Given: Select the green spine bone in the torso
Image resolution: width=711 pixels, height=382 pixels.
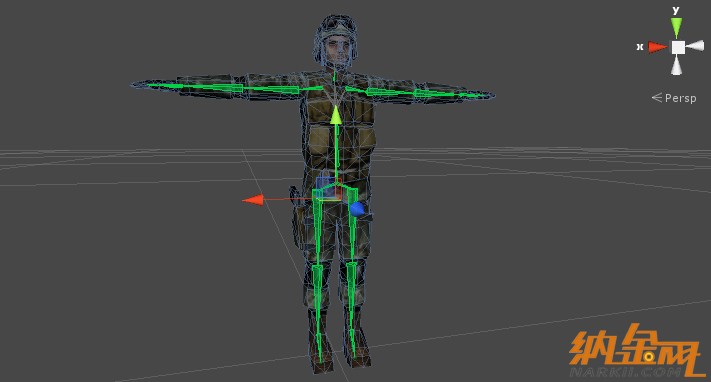Looking at the screenshot, I should (336, 154).
